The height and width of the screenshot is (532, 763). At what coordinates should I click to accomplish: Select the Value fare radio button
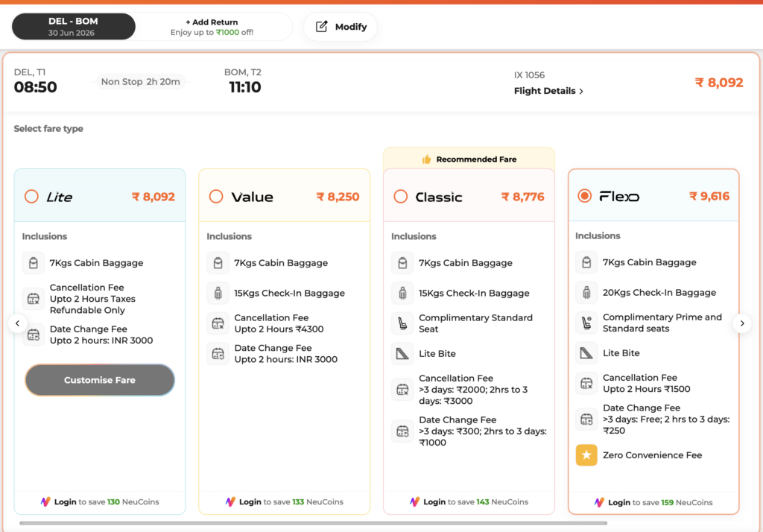click(x=216, y=197)
